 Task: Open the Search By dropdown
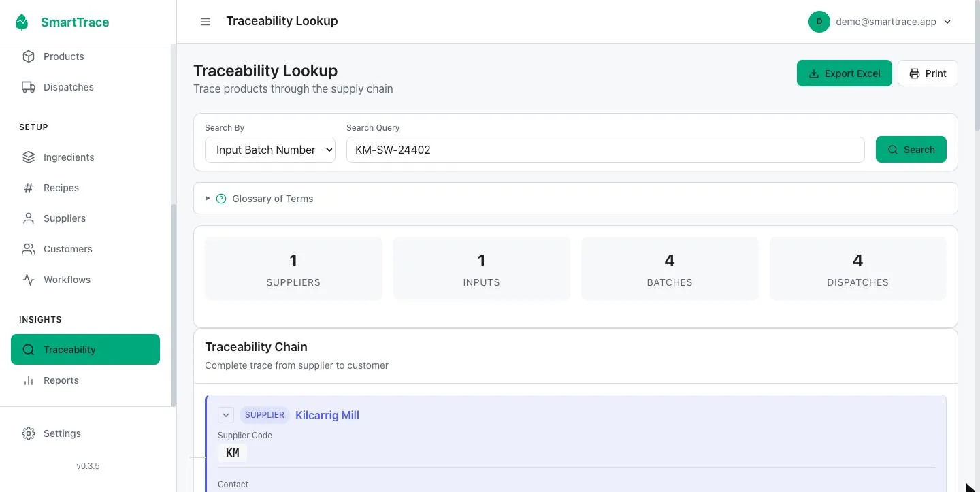click(270, 150)
